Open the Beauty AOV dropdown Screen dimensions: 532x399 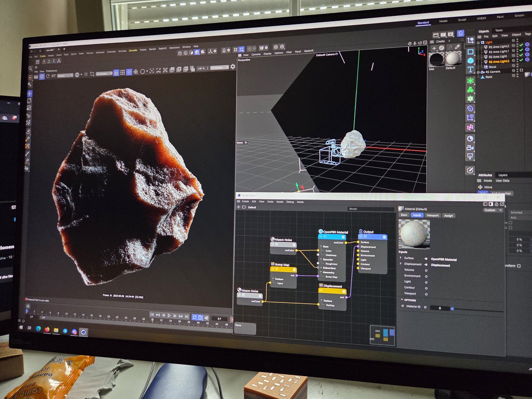[x=65, y=76]
